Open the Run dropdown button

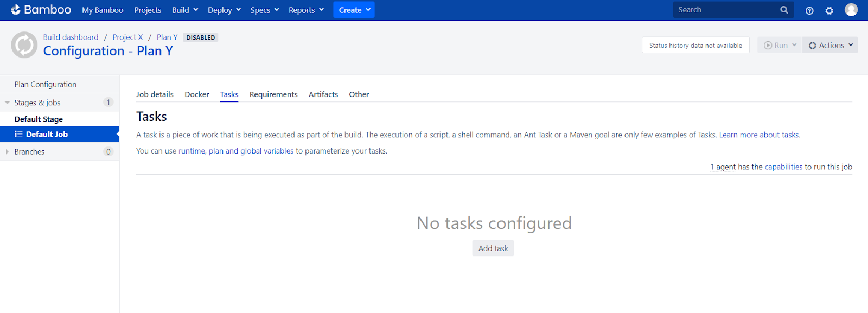click(780, 45)
